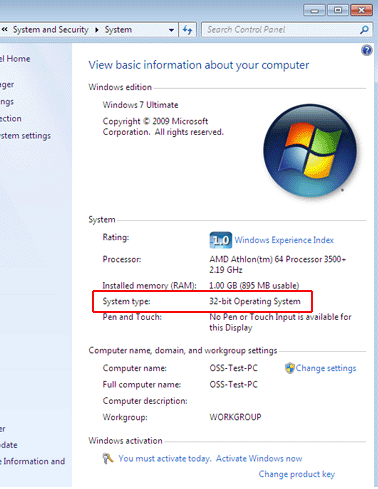This screenshot has width=378, height=489.
Task: Maximize the System window
Action: pyautogui.click(x=338, y=10)
